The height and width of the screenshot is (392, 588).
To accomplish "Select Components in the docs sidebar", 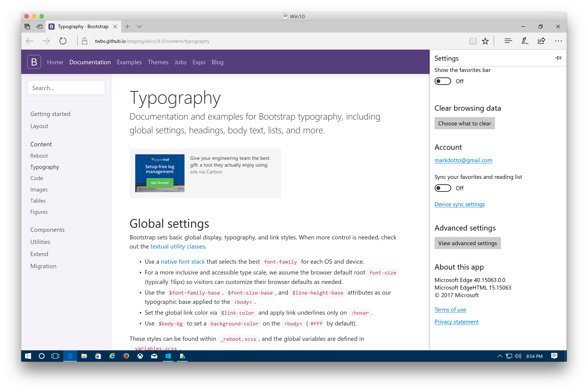I will (x=47, y=230).
